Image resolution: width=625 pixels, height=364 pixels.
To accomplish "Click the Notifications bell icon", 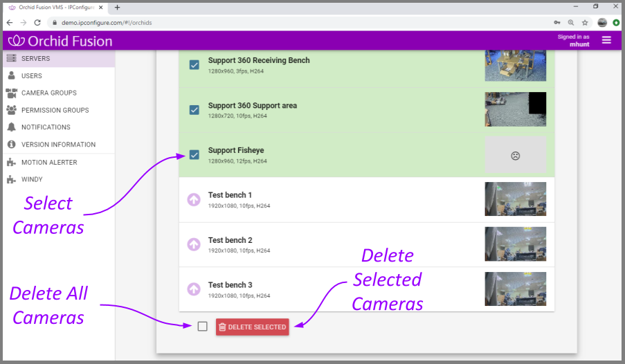I will [12, 127].
